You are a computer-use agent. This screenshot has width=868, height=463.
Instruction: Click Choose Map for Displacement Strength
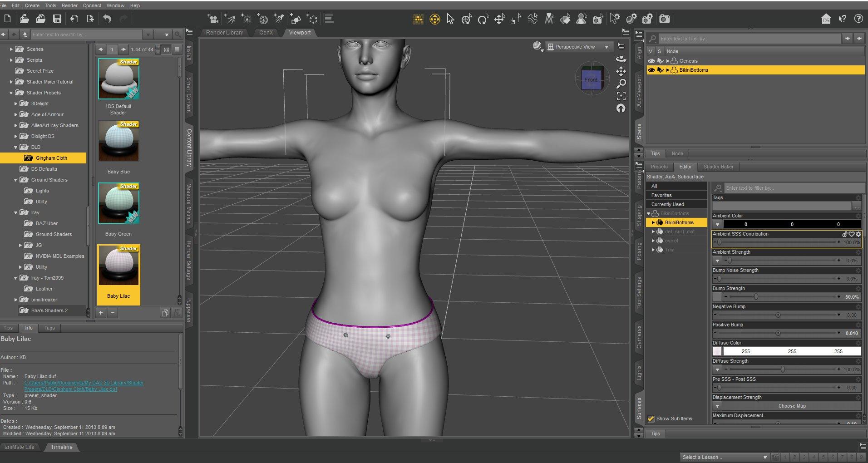click(792, 406)
